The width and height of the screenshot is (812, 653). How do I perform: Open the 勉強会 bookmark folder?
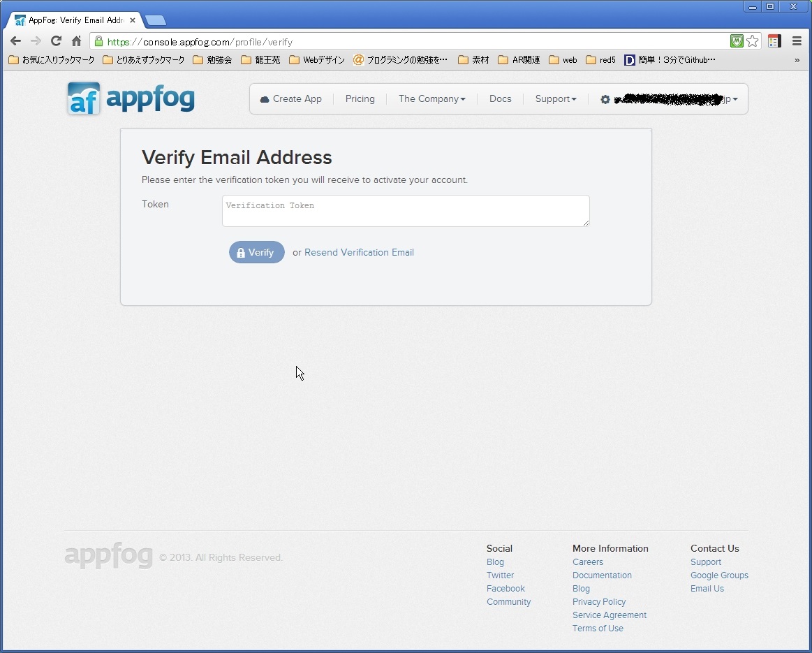[212, 60]
